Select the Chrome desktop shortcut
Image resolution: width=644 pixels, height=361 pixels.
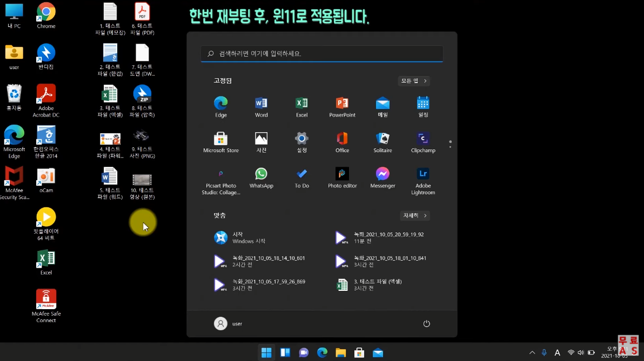46,16
